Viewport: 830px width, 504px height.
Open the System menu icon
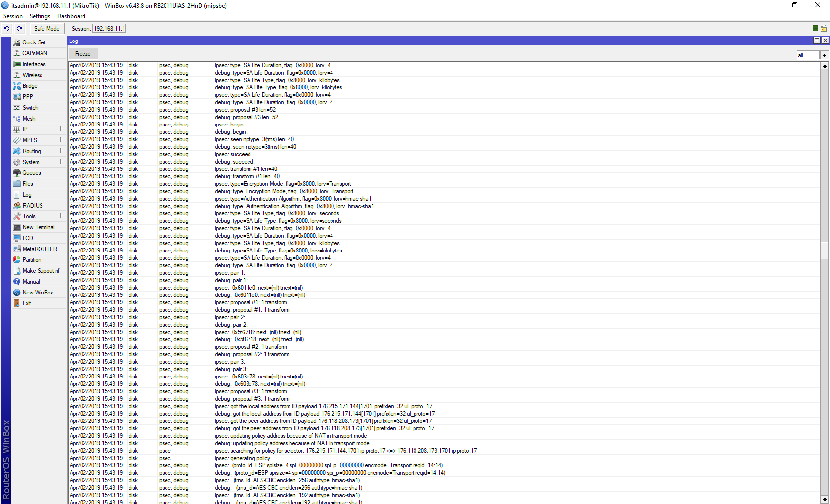tap(17, 162)
